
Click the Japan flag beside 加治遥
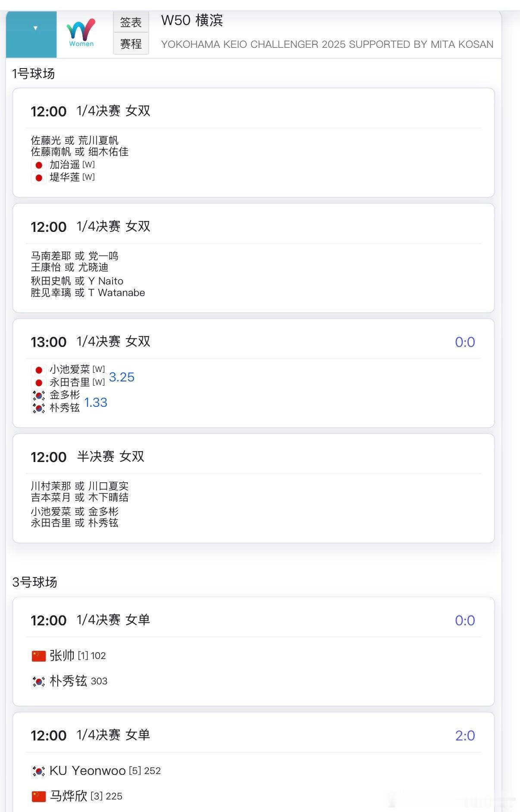pyautogui.click(x=39, y=165)
